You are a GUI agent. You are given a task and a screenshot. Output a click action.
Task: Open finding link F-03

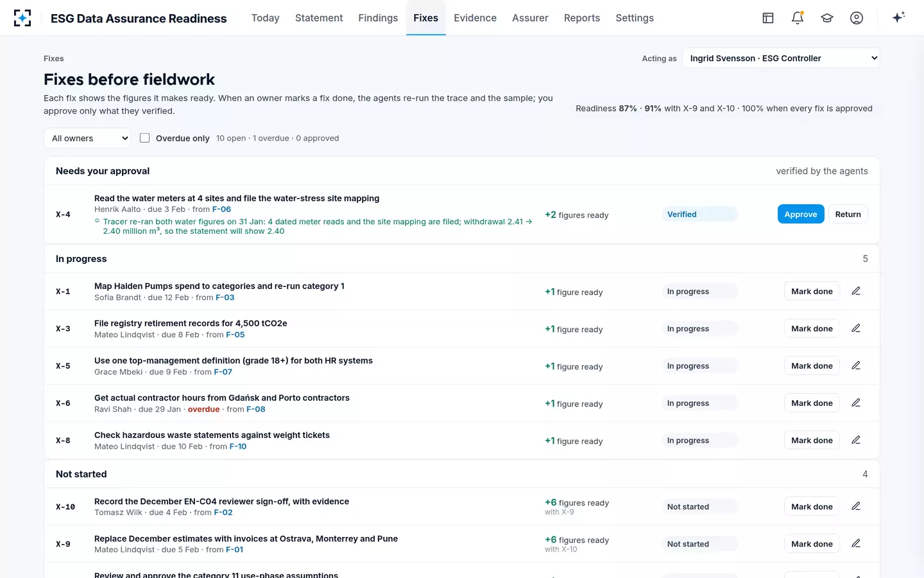coord(225,297)
